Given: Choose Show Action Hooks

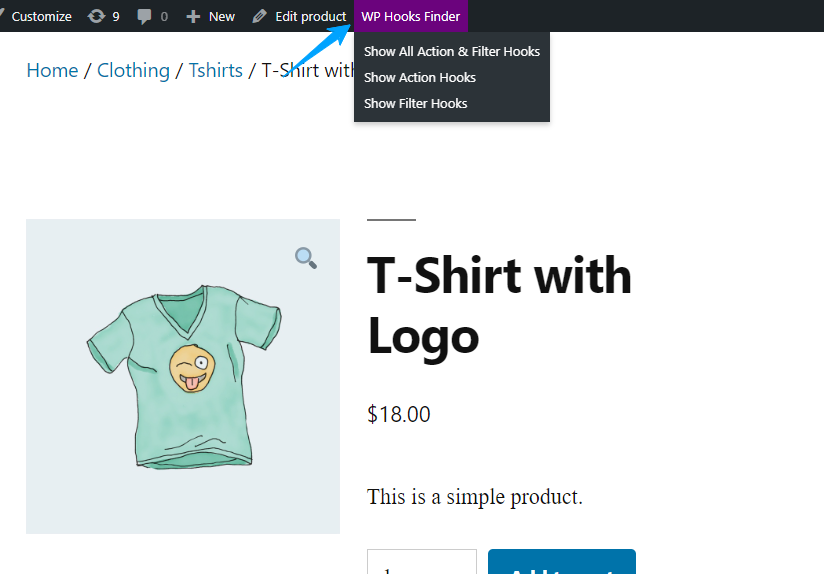Looking at the screenshot, I should tap(419, 77).
